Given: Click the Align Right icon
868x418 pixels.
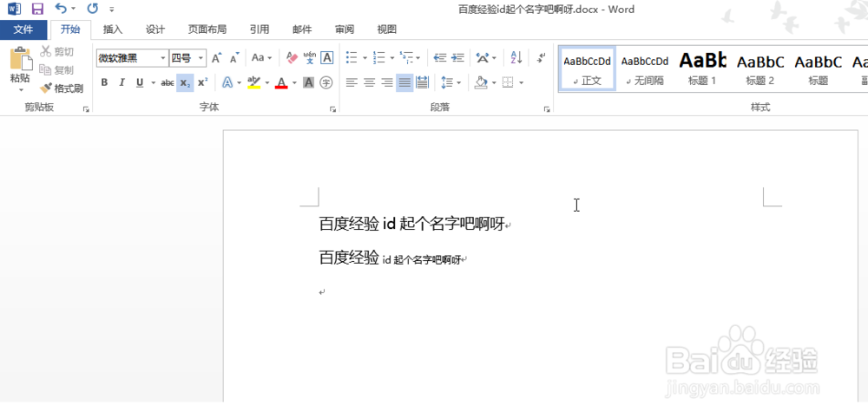Looking at the screenshot, I should [387, 83].
